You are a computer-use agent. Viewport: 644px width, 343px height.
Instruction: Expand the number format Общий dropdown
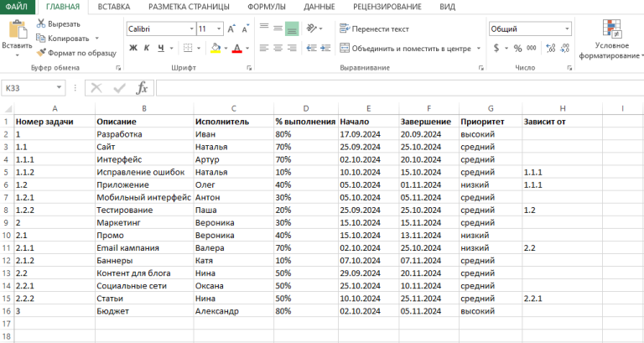[568, 29]
